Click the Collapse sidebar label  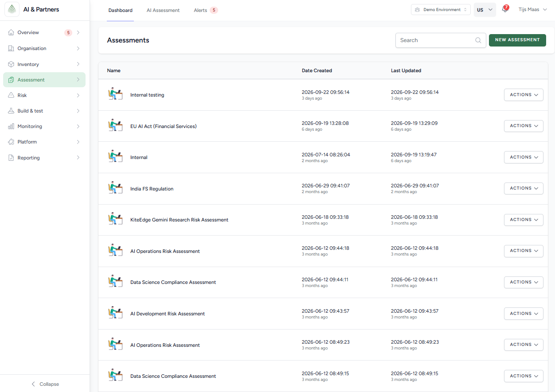(x=49, y=384)
